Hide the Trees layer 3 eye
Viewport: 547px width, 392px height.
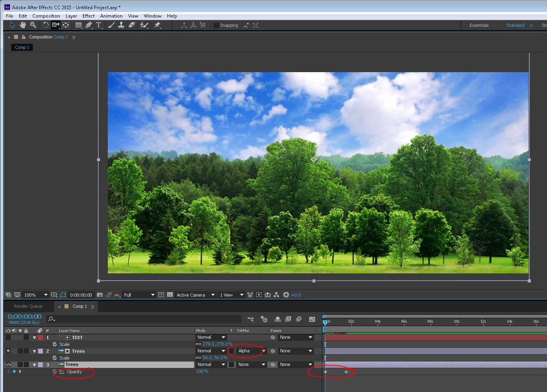point(8,365)
